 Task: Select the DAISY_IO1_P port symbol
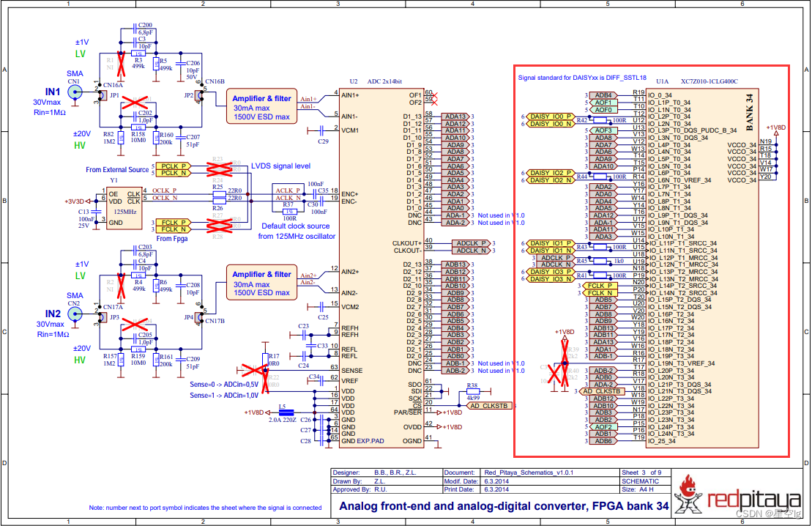click(x=550, y=243)
